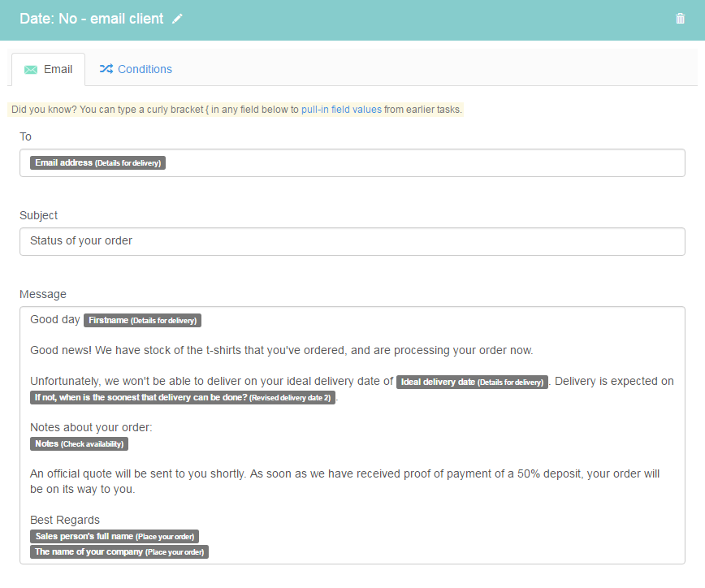Click the 'Subject' field label
705x588 pixels.
pyautogui.click(x=38, y=215)
